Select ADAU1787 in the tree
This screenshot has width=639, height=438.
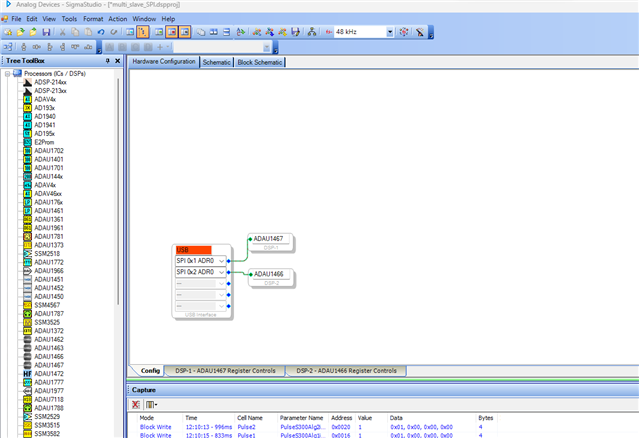(49, 314)
